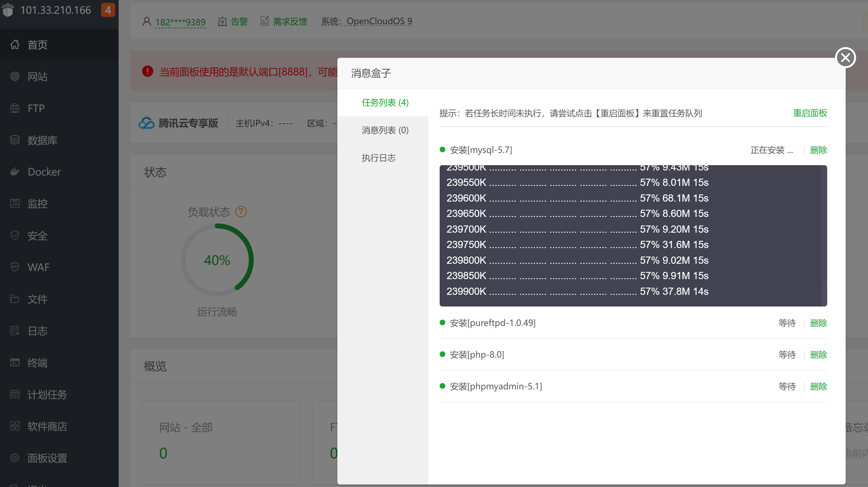Click the load status question mark icon
The width and height of the screenshot is (868, 487).
tap(241, 212)
